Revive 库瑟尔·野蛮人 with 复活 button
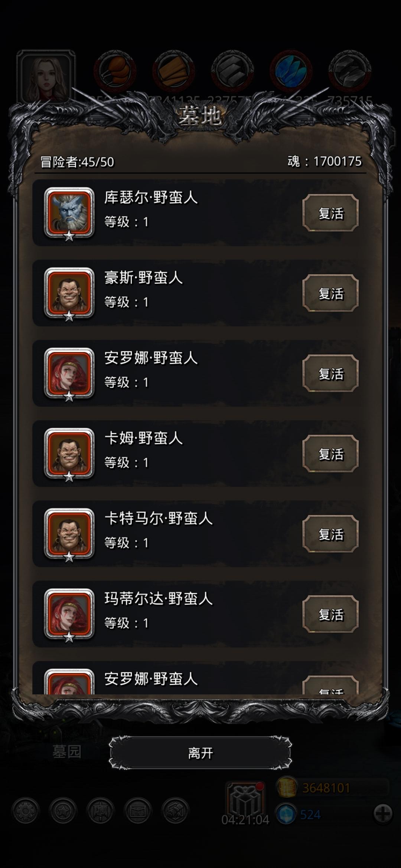The height and width of the screenshot is (868, 401). tap(330, 213)
